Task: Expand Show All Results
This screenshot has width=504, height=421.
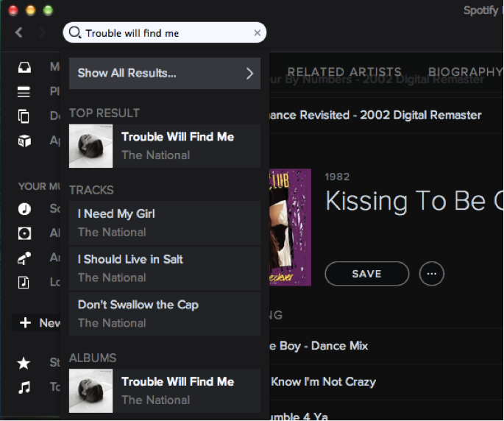Action: click(x=165, y=73)
